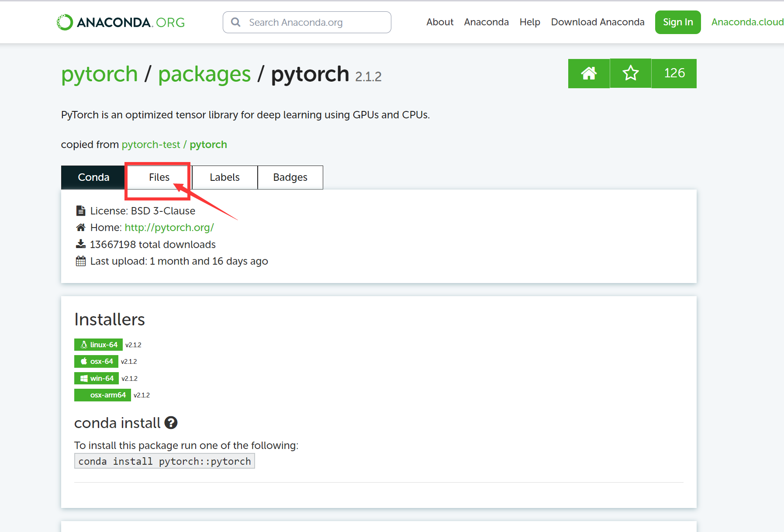Click the Anaconda.org logo
This screenshot has height=532, width=784.
click(x=121, y=22)
